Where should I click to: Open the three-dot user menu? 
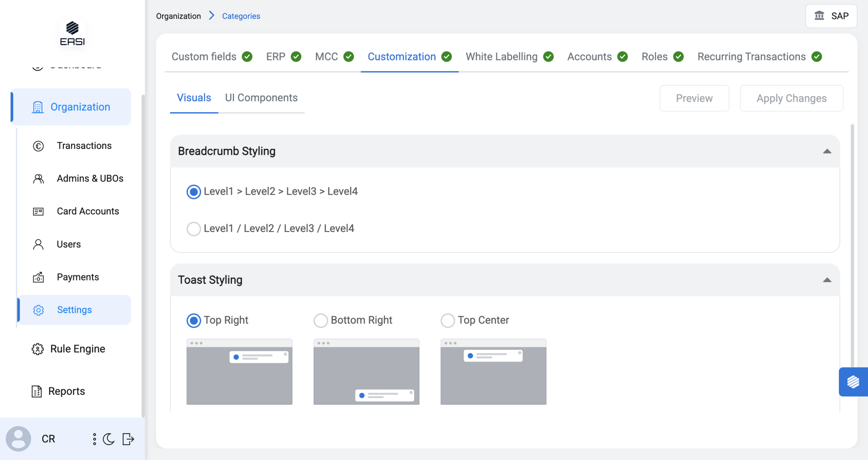pos(94,439)
